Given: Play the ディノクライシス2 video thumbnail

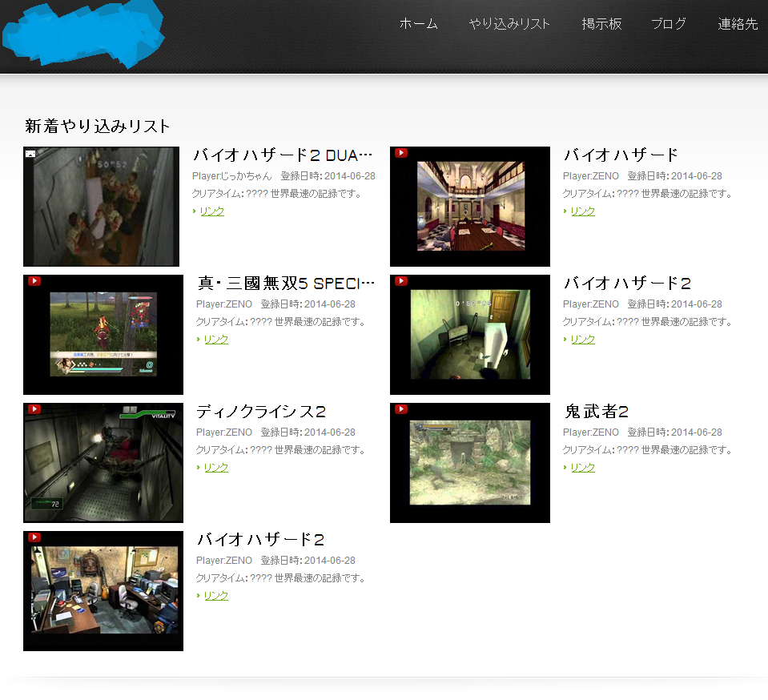Looking at the screenshot, I should pyautogui.click(x=103, y=462).
